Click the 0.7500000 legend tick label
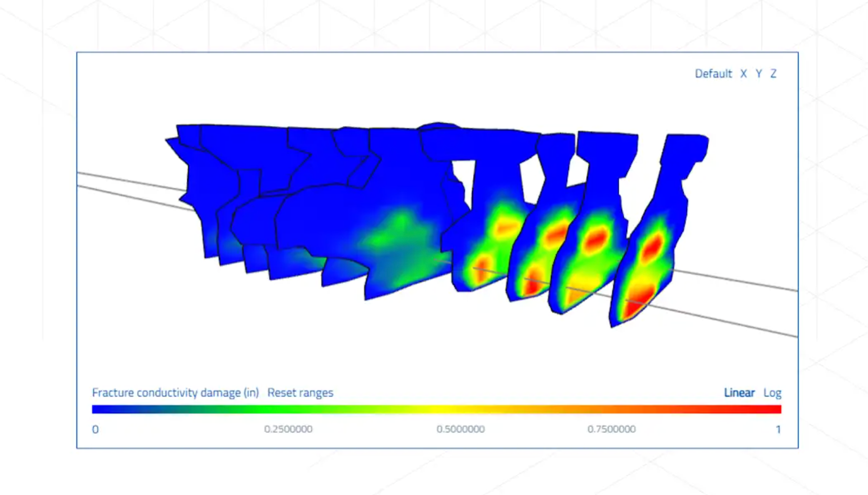This screenshot has height=495, width=868. coord(611,429)
